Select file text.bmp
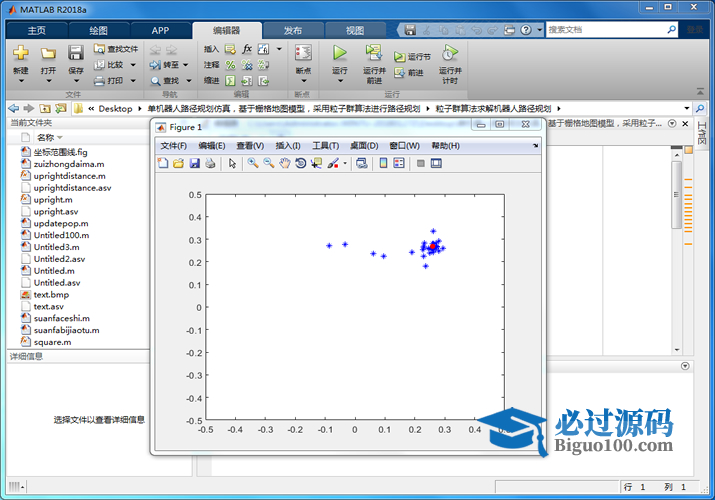Viewport: 715px width, 500px height. point(51,294)
